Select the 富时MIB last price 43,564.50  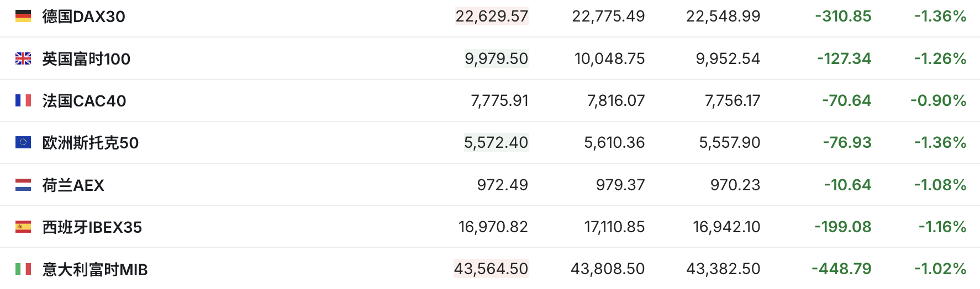pos(491,269)
